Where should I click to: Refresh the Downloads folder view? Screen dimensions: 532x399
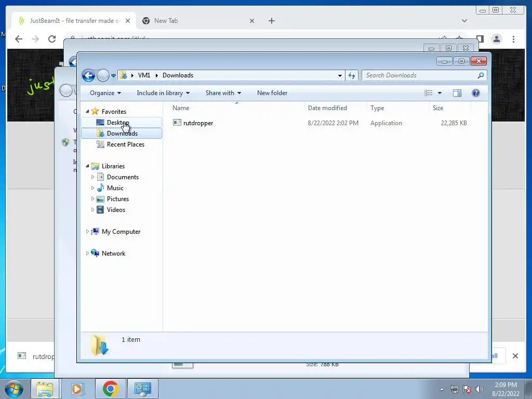point(352,76)
